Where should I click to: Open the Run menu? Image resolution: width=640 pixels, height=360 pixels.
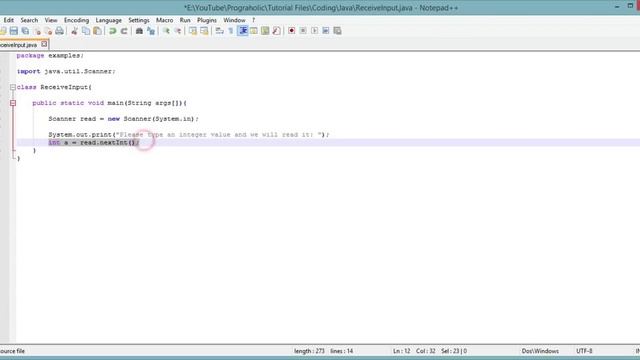[185, 20]
